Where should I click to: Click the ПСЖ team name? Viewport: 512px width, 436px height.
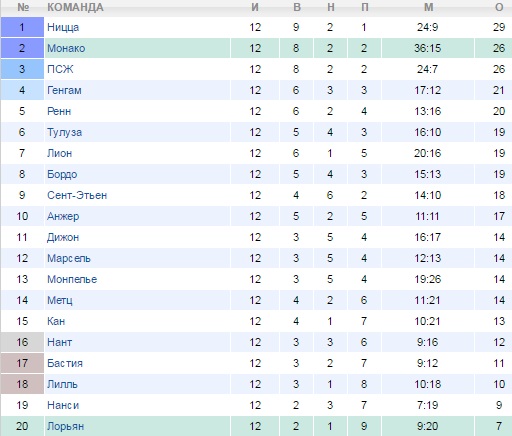coord(60,69)
